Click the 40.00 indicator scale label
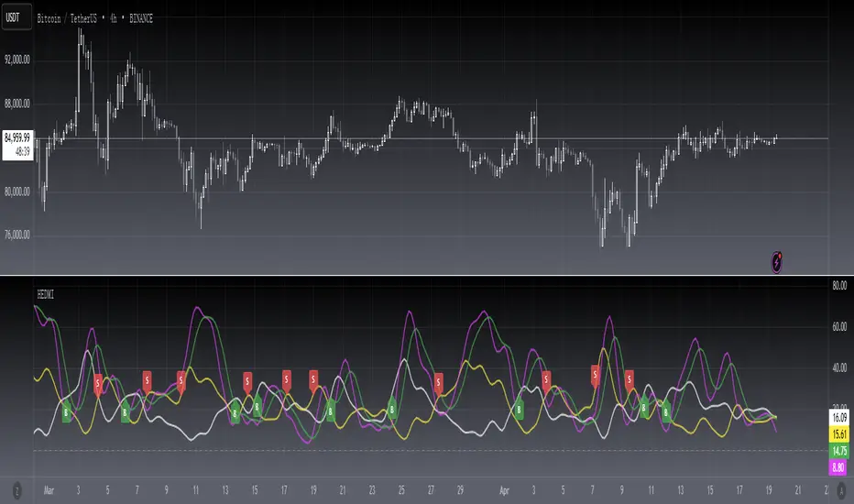The width and height of the screenshot is (854, 504). click(840, 367)
